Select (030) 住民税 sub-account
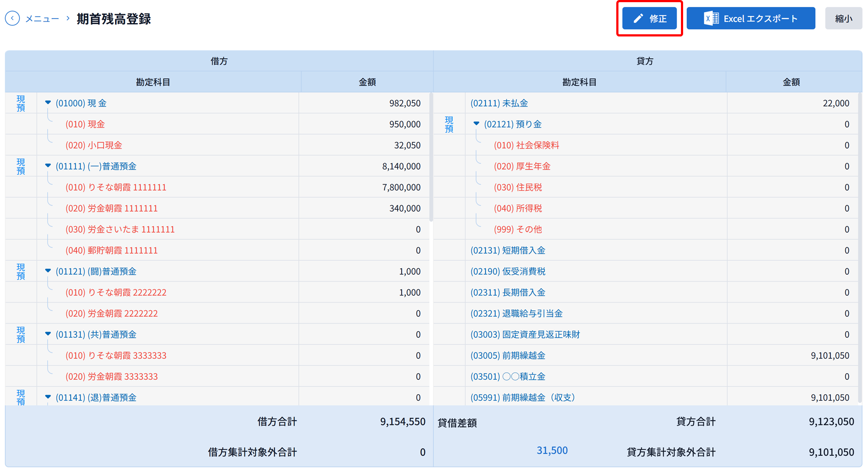The image size is (868, 474). [518, 187]
